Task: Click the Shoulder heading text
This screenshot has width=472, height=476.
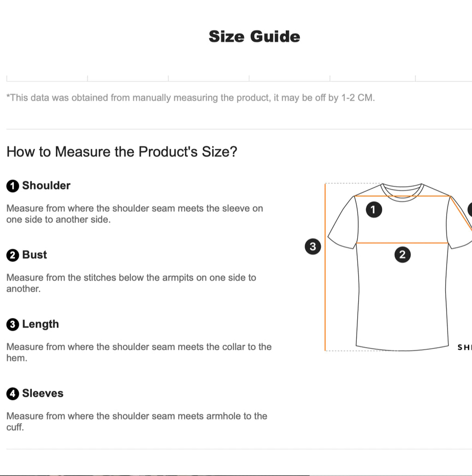Action: [46, 186]
